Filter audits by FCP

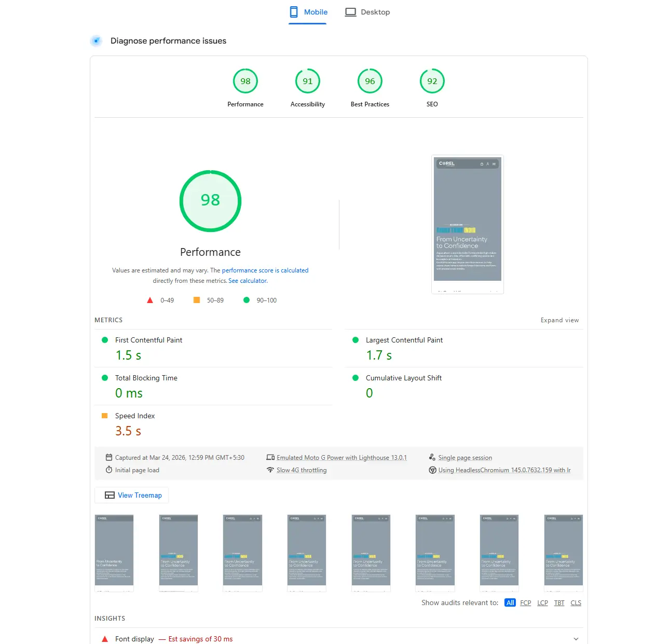click(x=525, y=603)
